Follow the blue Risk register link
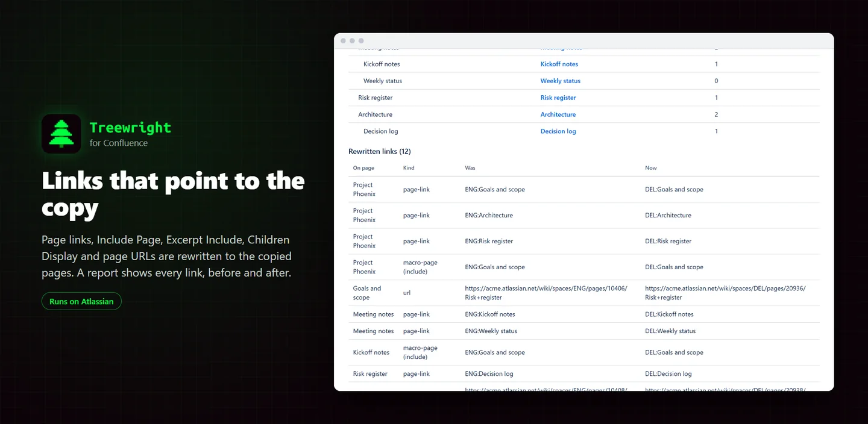This screenshot has width=868, height=424. (558, 98)
